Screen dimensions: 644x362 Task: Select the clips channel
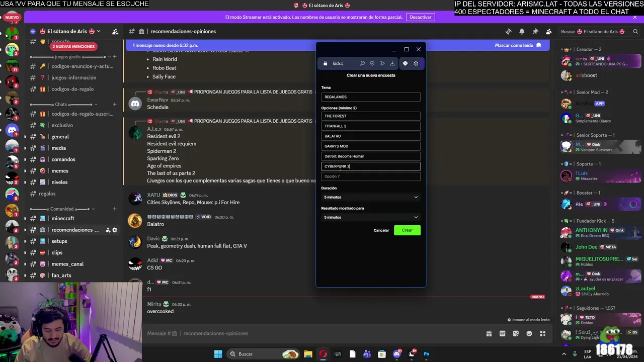[x=73, y=252]
